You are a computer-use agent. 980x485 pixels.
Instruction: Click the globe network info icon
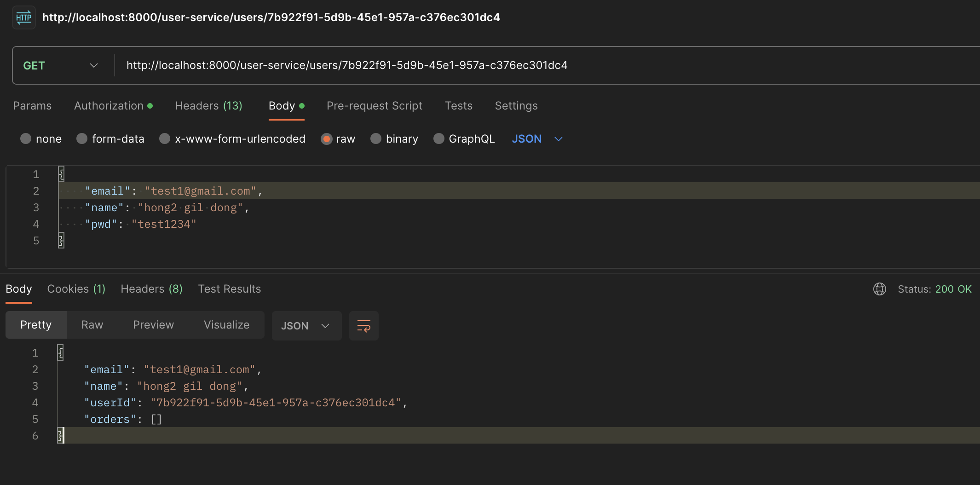879,289
